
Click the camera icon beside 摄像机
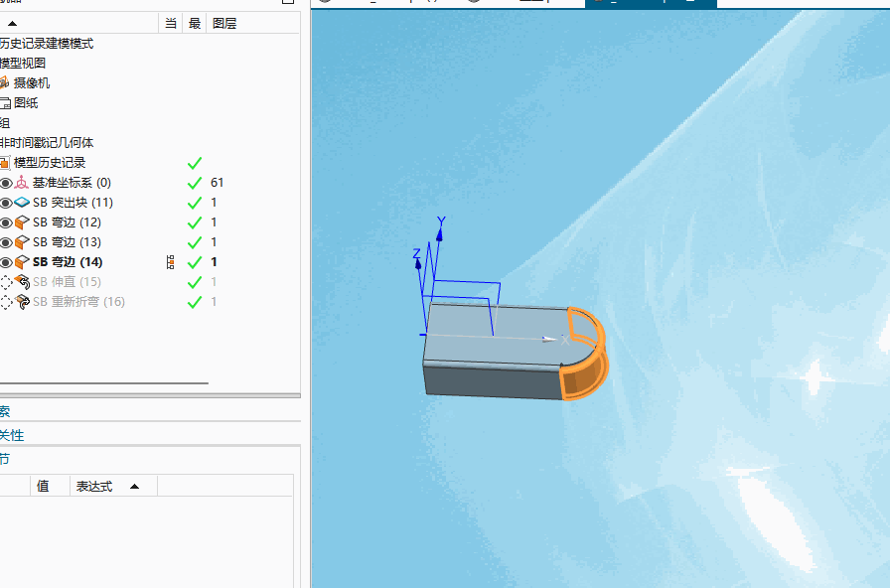point(5,82)
